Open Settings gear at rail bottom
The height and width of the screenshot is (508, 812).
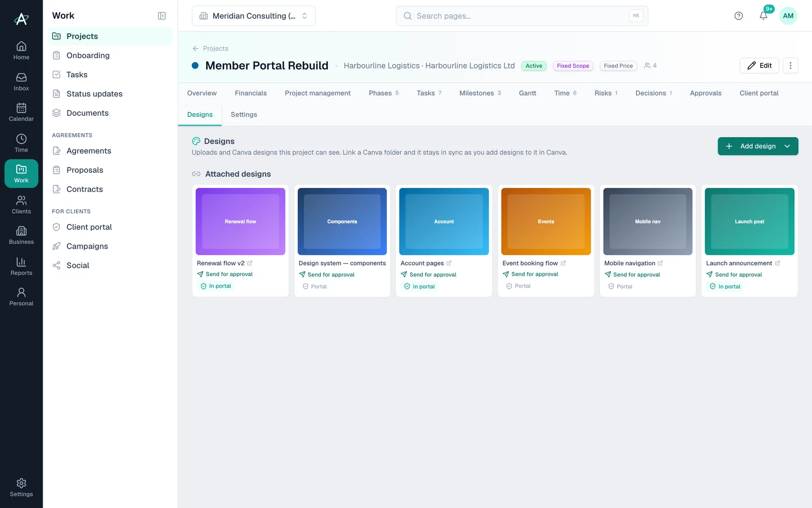[x=21, y=487]
